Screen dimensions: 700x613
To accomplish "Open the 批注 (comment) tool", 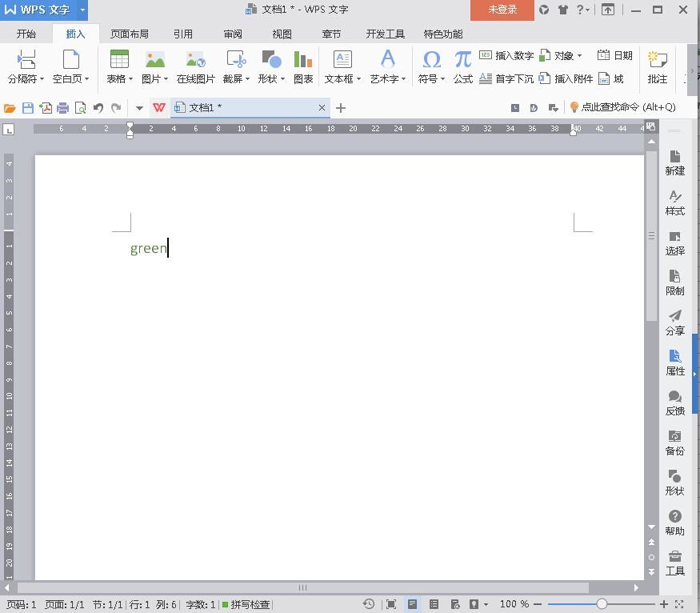I will click(657, 66).
